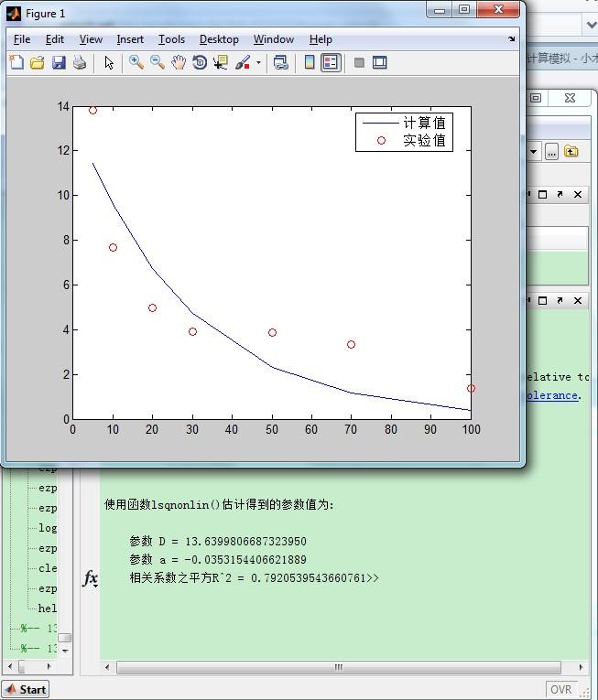The width and height of the screenshot is (598, 700).
Task: Click the New Figure toolbar icon
Action: pyautogui.click(x=16, y=62)
